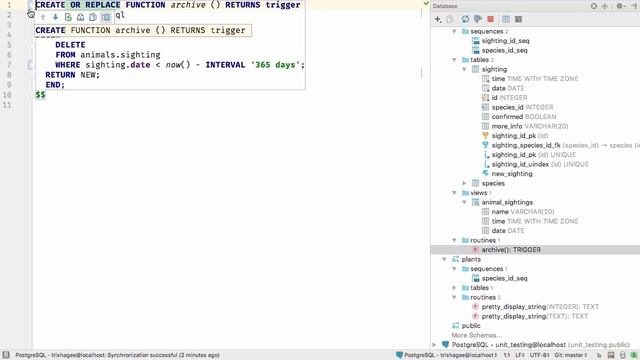Click RETURN NEW; line in the editor
The width and height of the screenshot is (640, 360).
click(72, 75)
